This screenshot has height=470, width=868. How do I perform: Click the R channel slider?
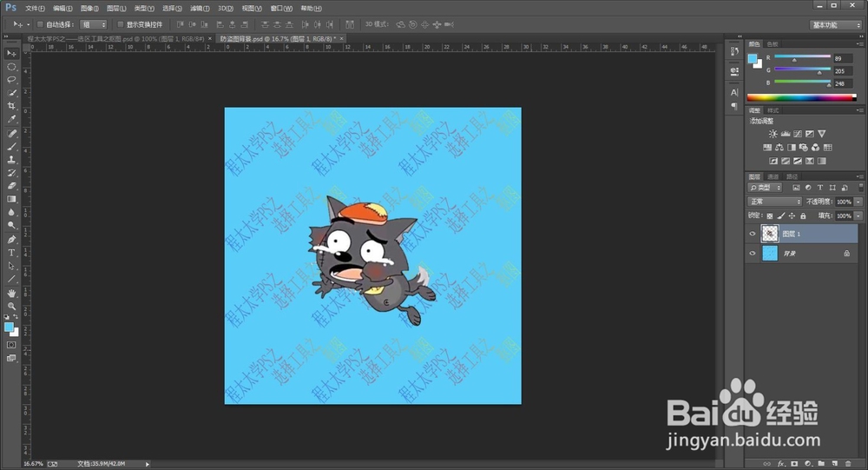803,57
